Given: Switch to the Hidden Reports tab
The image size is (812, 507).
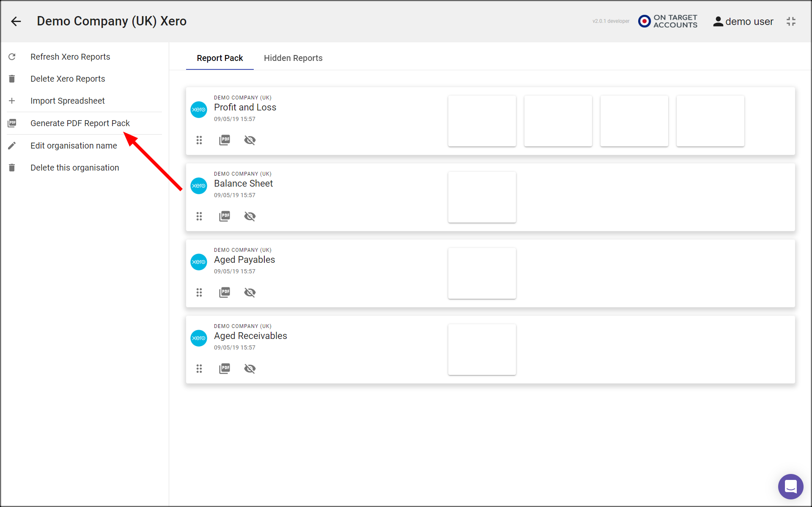Looking at the screenshot, I should [293, 58].
